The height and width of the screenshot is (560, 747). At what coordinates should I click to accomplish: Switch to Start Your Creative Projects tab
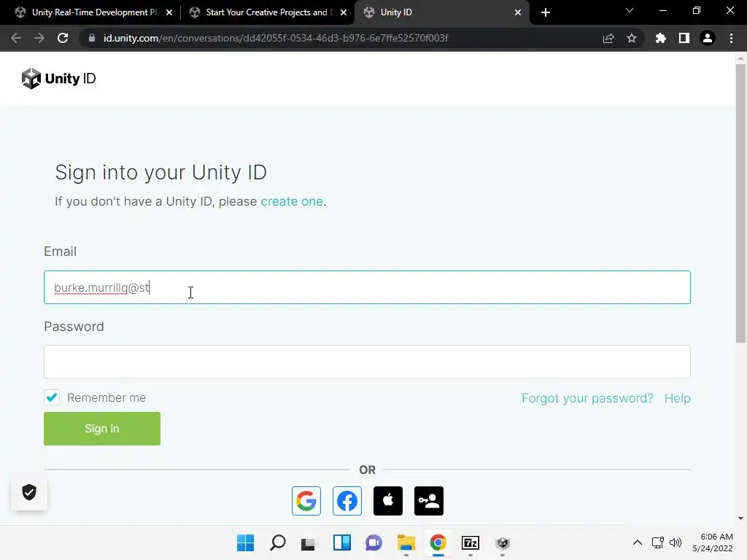coord(269,12)
